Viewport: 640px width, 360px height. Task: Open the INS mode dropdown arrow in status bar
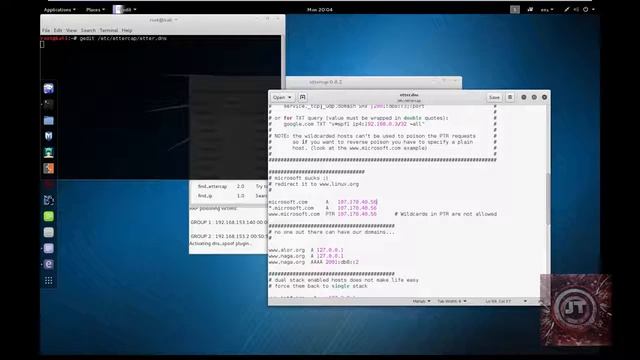525,301
